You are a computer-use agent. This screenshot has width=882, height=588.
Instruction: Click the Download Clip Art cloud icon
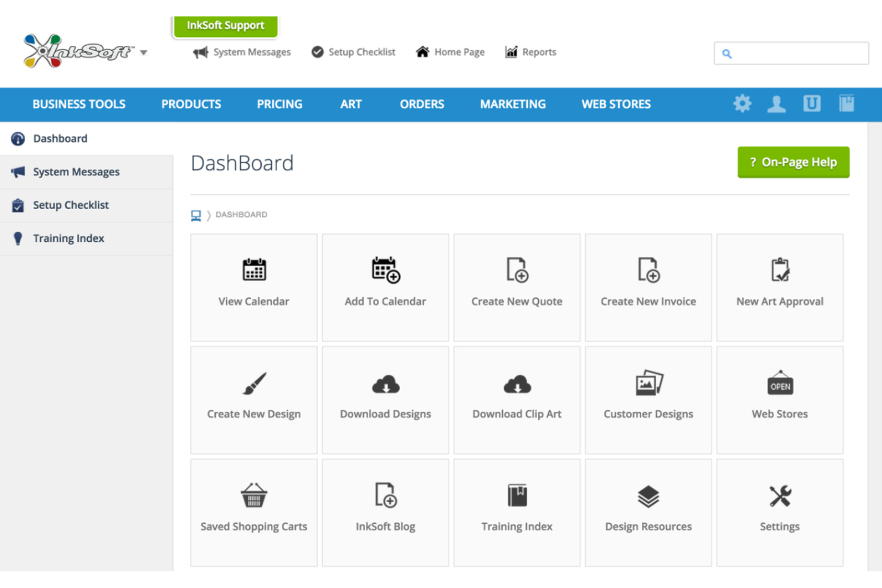point(517,384)
